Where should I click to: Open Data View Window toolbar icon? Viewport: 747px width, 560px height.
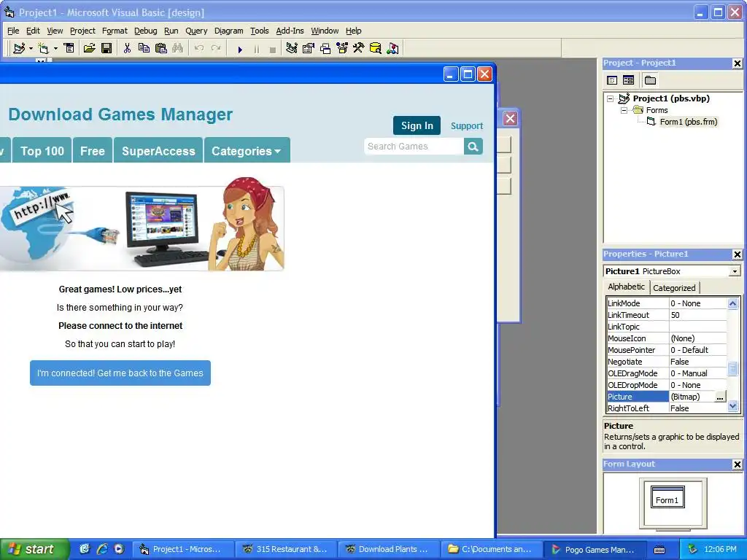376,48
